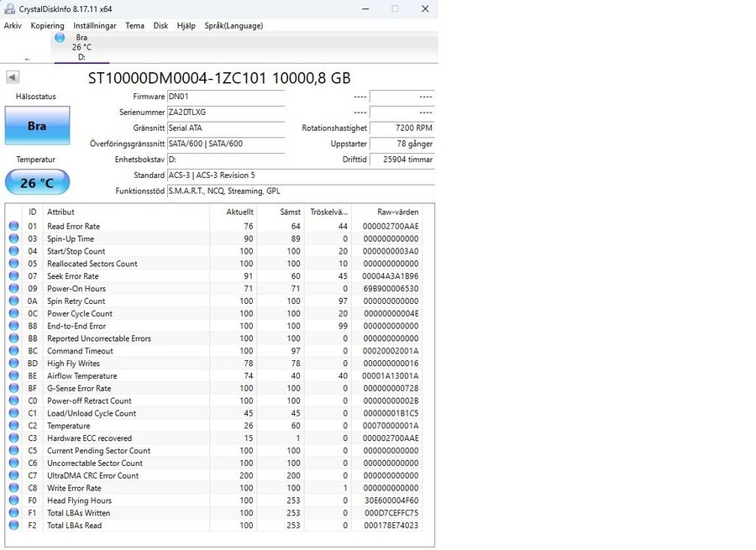Open the Inställningar menu
This screenshot has height=550, width=756.
click(94, 25)
